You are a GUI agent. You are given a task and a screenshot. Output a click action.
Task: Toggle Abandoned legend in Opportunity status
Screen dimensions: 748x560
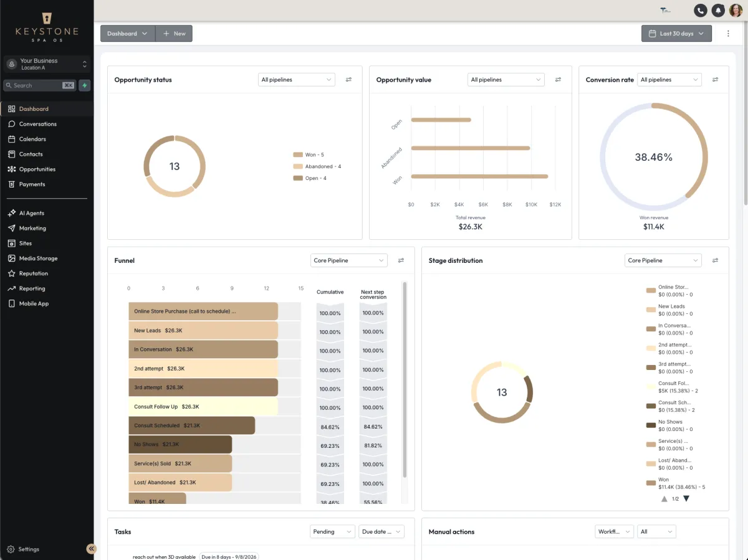317,166
